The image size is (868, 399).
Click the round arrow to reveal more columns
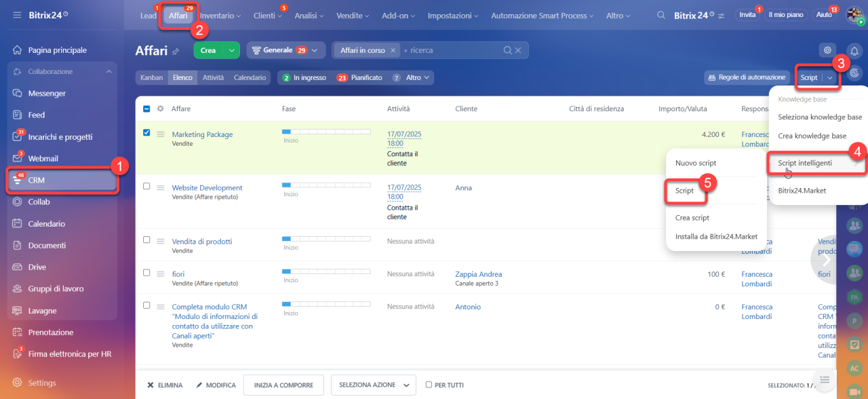pyautogui.click(x=827, y=259)
